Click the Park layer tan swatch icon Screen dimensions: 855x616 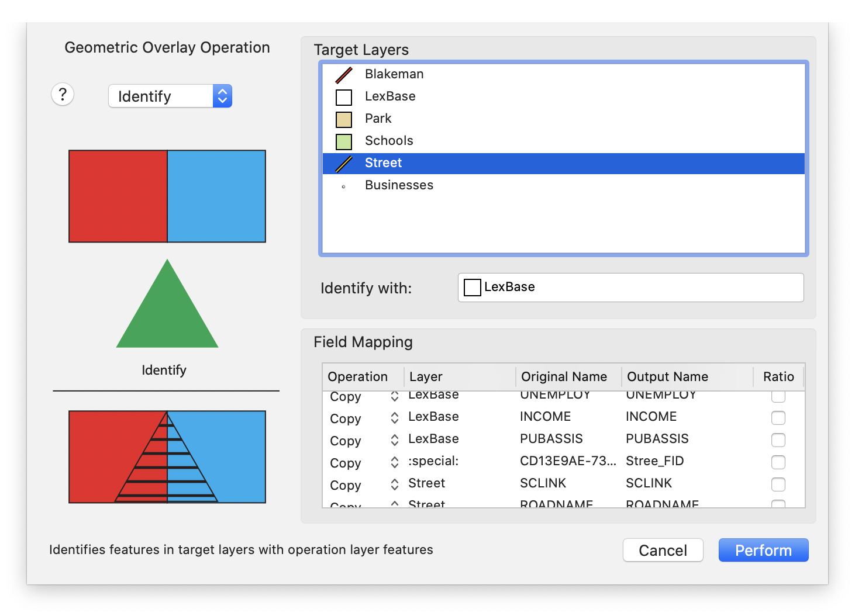click(x=344, y=119)
